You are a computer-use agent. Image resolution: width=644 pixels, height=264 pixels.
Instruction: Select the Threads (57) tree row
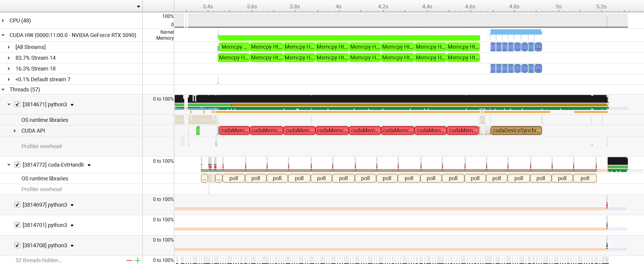click(x=25, y=90)
